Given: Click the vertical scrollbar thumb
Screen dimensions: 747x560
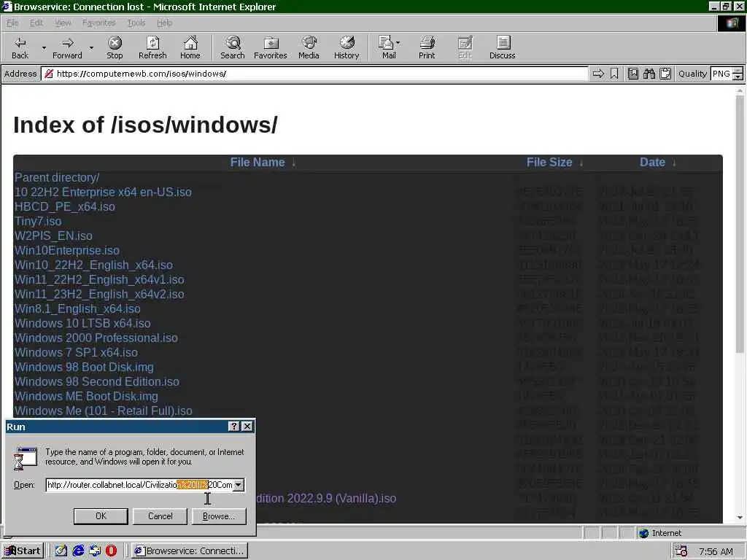Looking at the screenshot, I should pyautogui.click(x=740, y=224).
